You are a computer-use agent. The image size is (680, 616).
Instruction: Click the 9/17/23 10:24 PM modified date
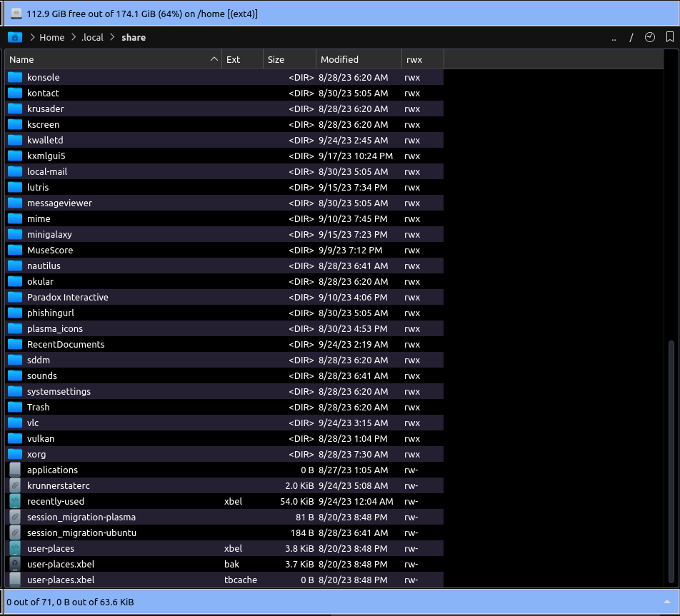356,156
